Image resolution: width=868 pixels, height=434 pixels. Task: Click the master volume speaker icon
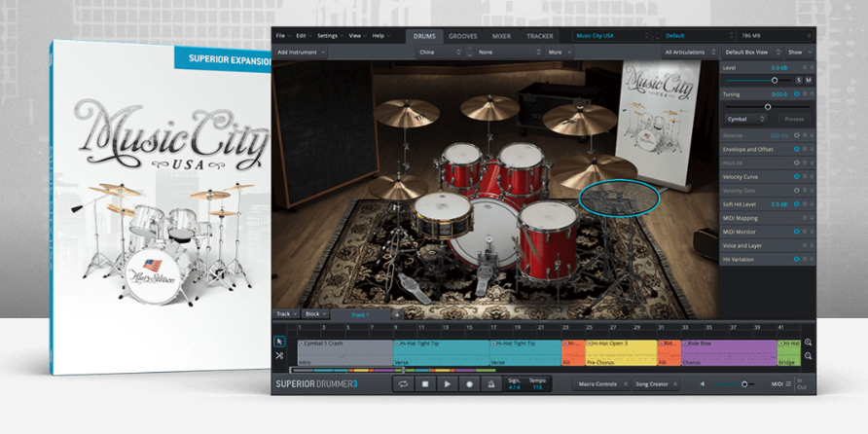(703, 384)
